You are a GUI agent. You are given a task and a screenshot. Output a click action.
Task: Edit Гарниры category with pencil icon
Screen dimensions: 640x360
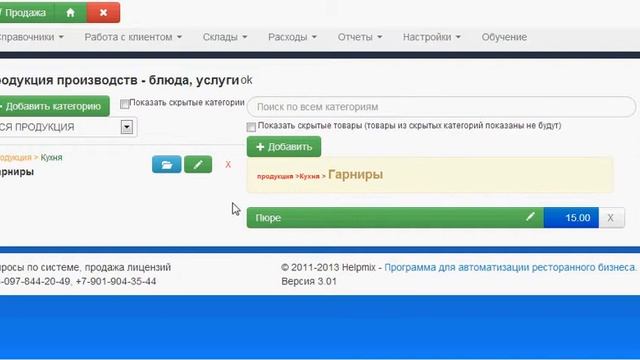tap(198, 164)
